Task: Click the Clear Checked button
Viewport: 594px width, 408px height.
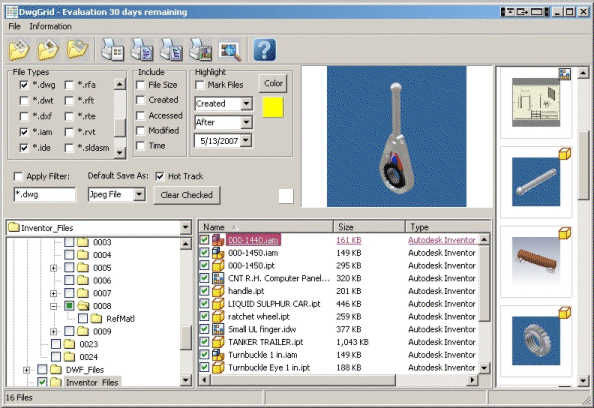Action: (186, 195)
